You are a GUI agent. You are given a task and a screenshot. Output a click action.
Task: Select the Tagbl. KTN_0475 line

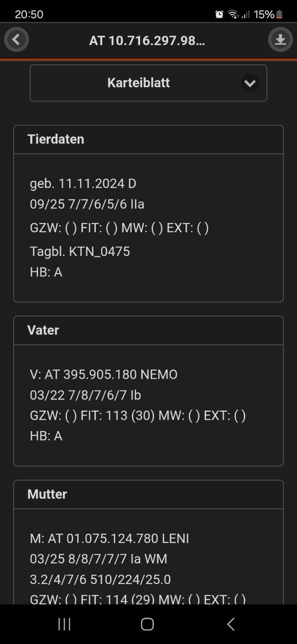(x=80, y=251)
